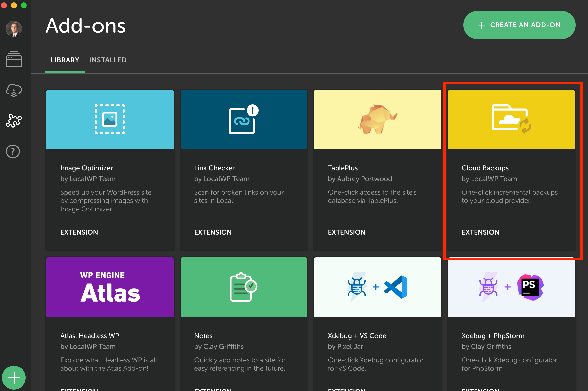Click EXTENSION label on Link Checker card

pyautogui.click(x=213, y=232)
